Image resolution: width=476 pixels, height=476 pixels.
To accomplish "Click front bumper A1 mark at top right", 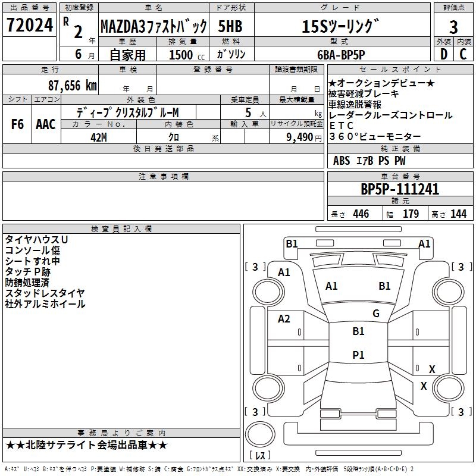I will [x=424, y=244].
